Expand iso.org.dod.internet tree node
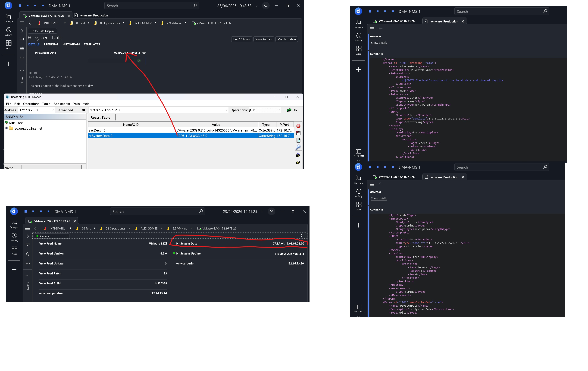588x371 pixels. tap(7, 128)
